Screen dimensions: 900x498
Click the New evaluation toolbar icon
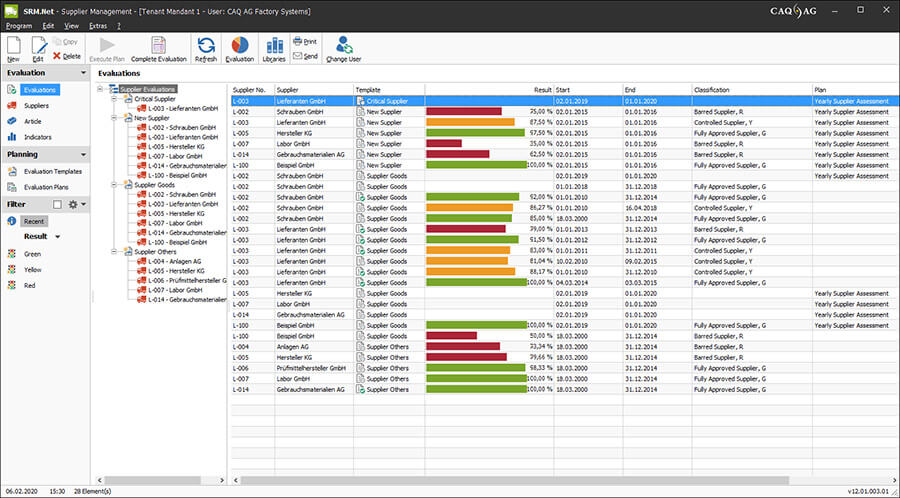tap(13, 47)
